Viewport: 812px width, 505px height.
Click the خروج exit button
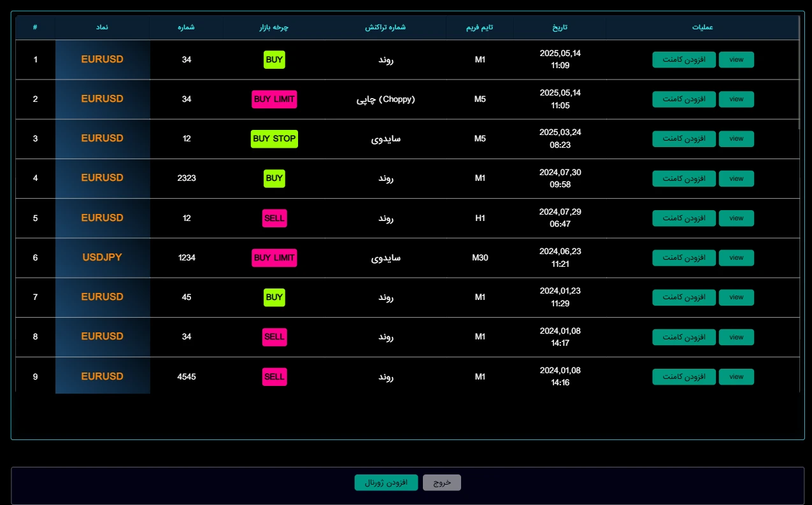[x=441, y=483]
